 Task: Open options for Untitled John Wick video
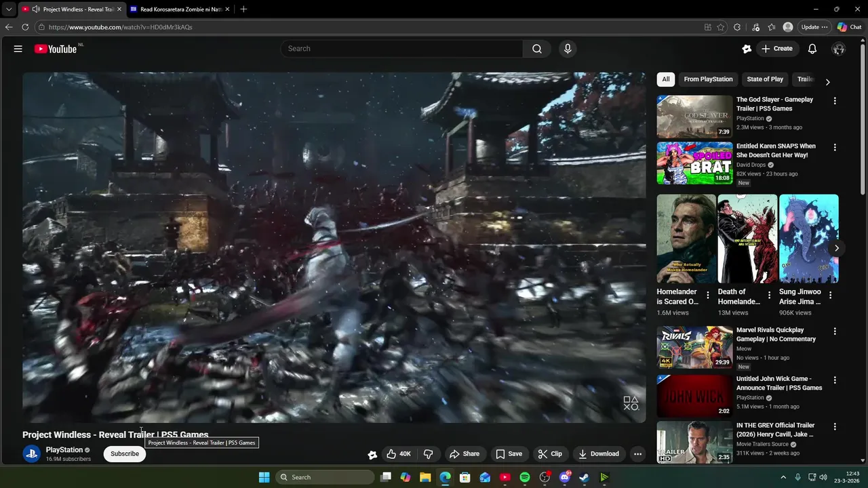[x=835, y=380]
